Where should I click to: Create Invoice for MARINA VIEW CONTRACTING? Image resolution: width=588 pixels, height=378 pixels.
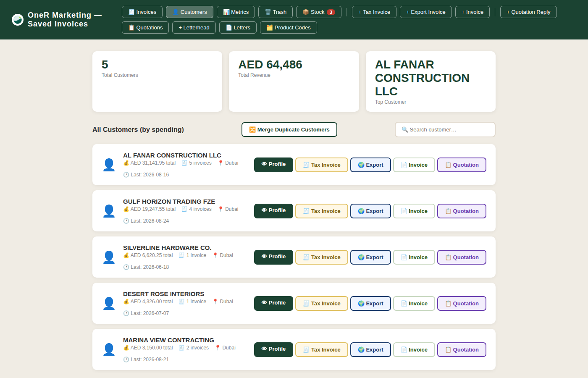[x=414, y=349]
